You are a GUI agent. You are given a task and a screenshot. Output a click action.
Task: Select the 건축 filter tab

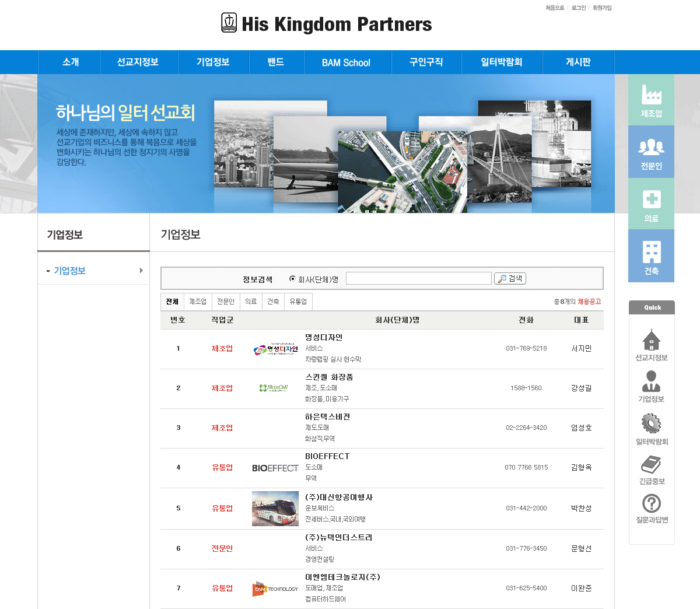(x=273, y=302)
